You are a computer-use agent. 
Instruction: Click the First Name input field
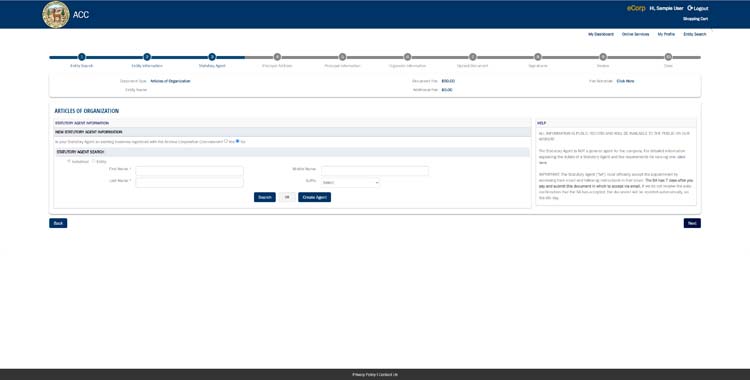189,171
